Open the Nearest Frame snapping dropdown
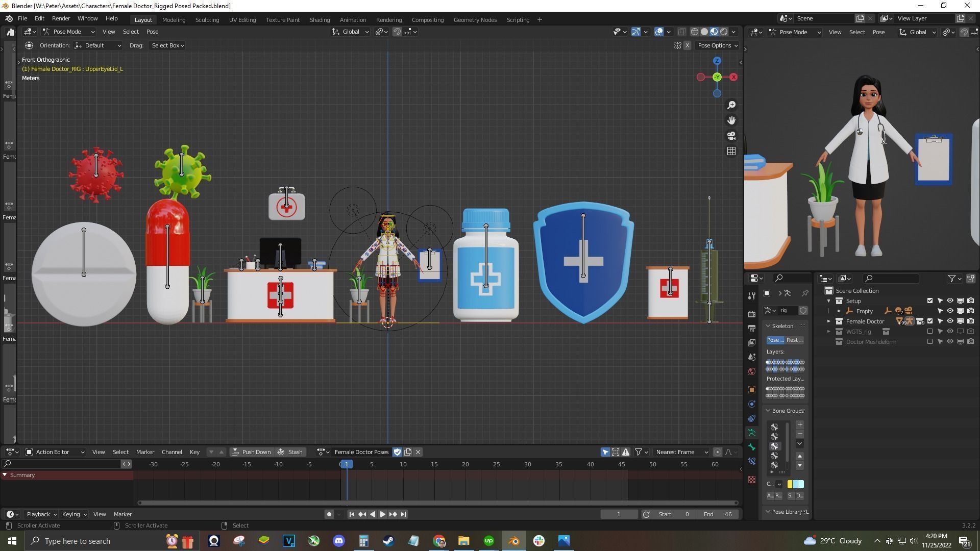980x551 pixels. [x=681, y=452]
